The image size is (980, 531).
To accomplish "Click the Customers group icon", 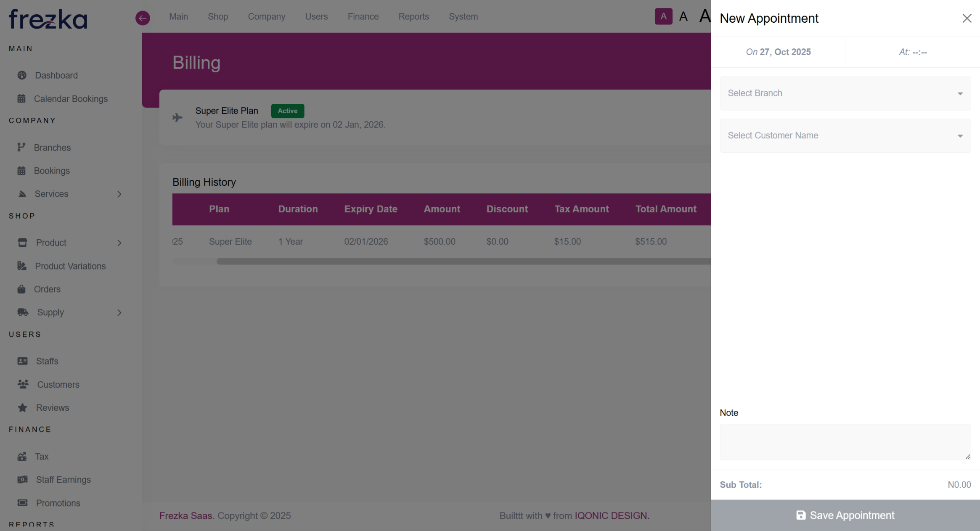I will (x=23, y=384).
